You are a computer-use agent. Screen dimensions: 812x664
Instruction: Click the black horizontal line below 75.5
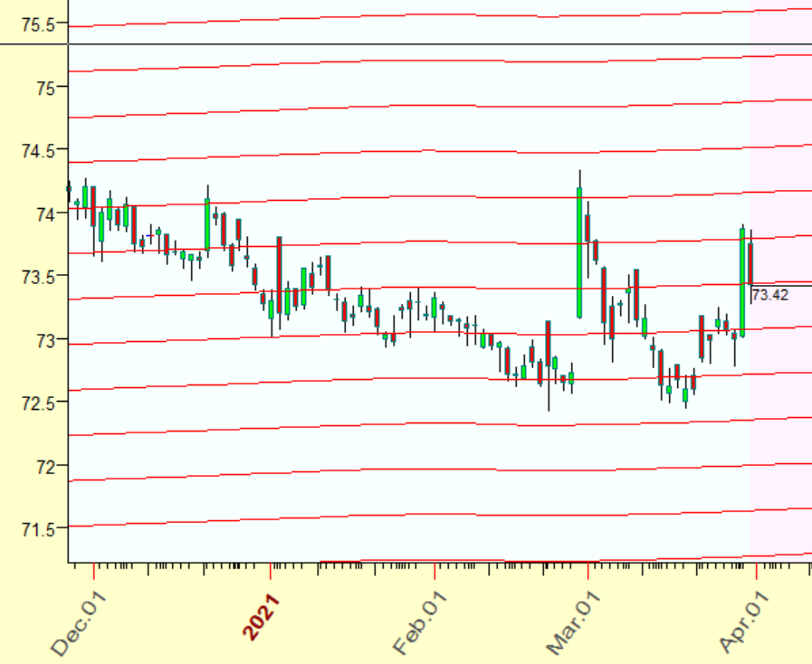pos(407,43)
